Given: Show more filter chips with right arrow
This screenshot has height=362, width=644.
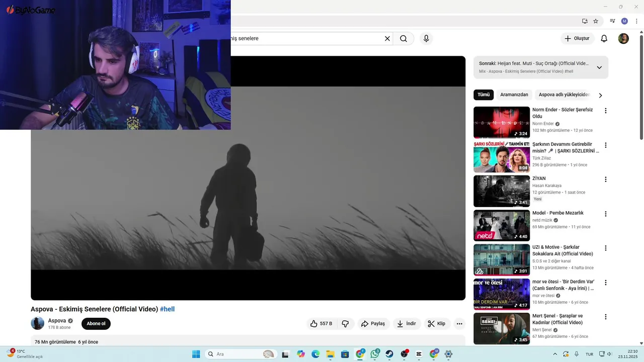Looking at the screenshot, I should point(600,95).
